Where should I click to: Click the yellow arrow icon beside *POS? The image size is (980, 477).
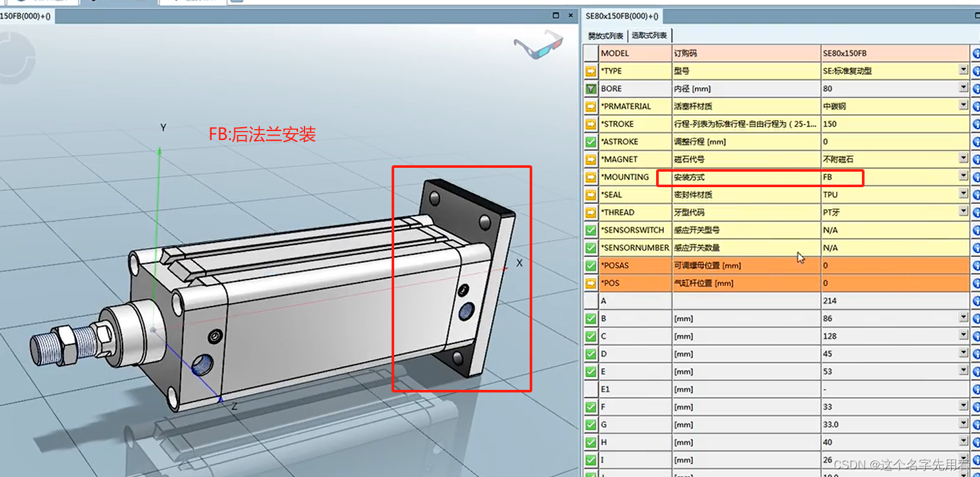coord(590,283)
